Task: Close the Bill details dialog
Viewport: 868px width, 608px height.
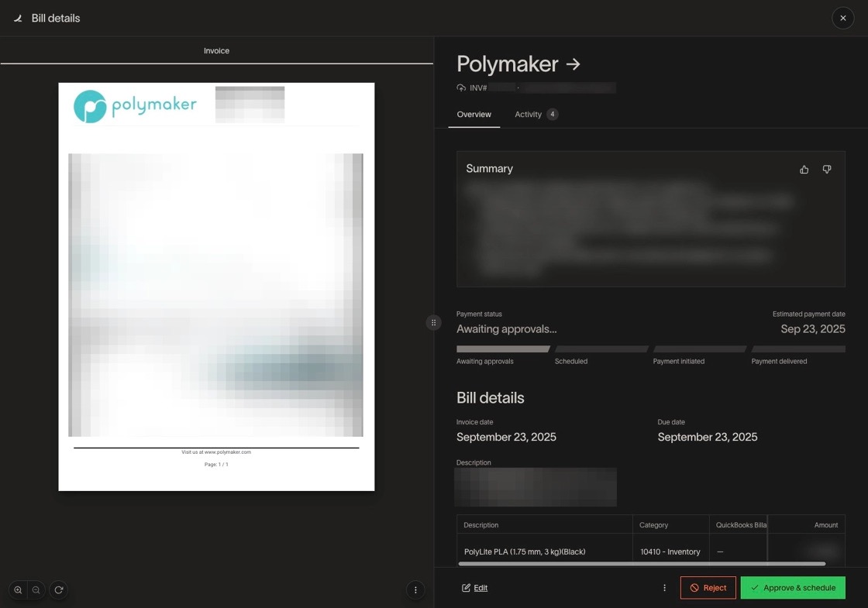Action: tap(842, 18)
